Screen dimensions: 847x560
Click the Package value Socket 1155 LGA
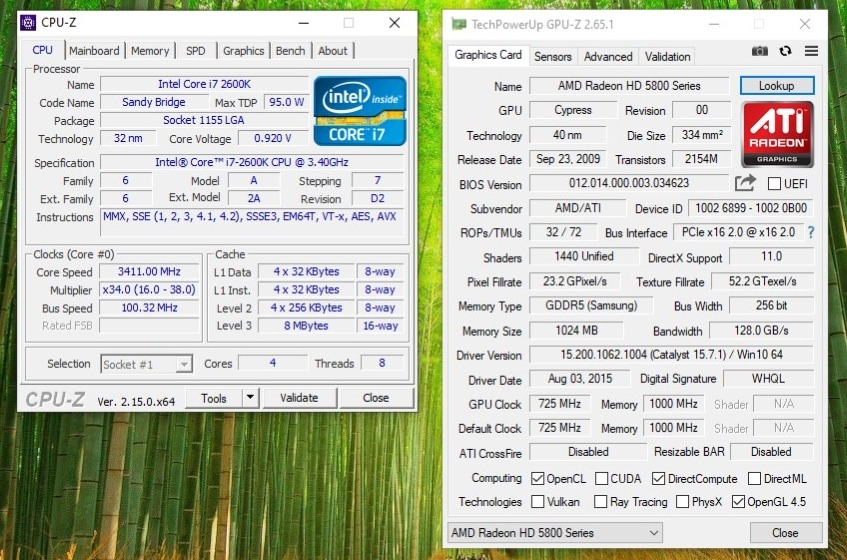pos(204,120)
